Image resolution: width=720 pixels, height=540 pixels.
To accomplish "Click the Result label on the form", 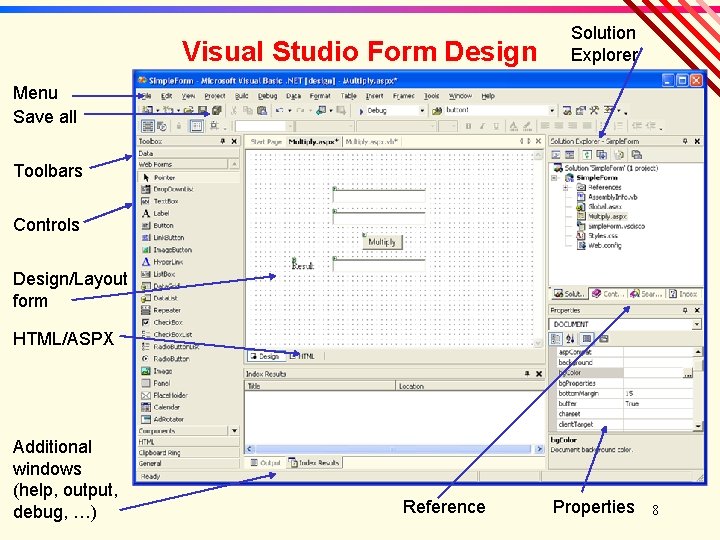I will coord(303,265).
